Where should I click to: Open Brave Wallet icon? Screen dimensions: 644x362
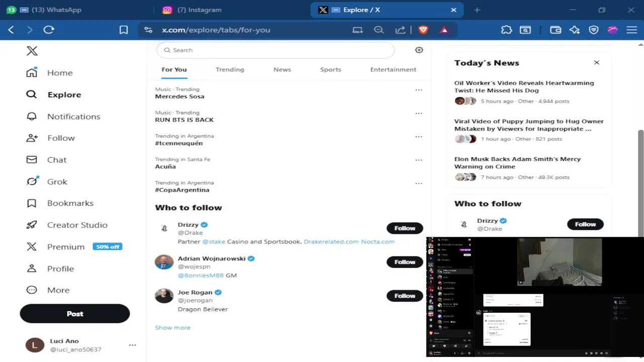pyautogui.click(x=555, y=30)
